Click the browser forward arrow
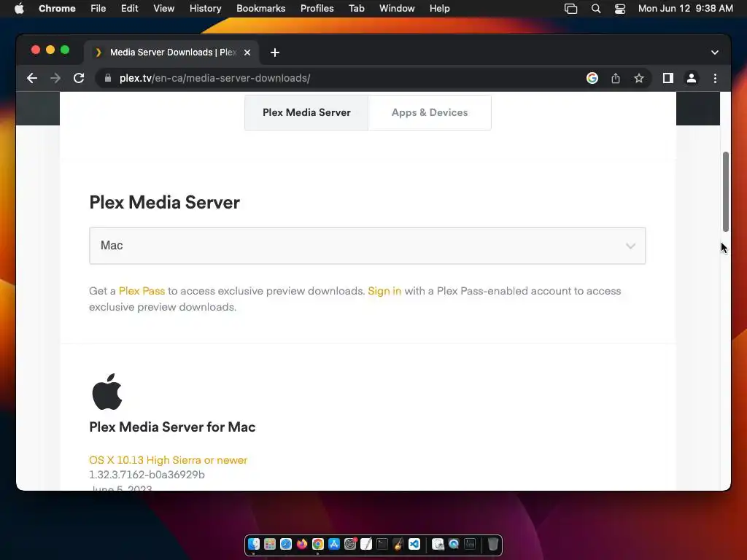 [x=55, y=78]
